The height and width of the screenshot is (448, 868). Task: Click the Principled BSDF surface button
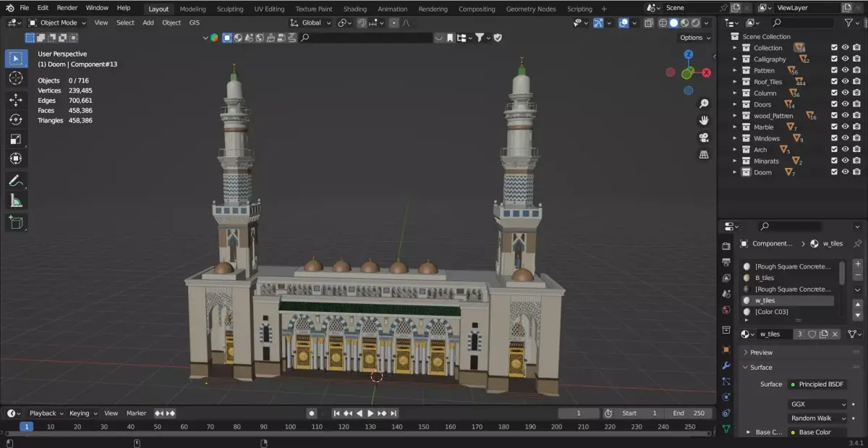point(817,384)
